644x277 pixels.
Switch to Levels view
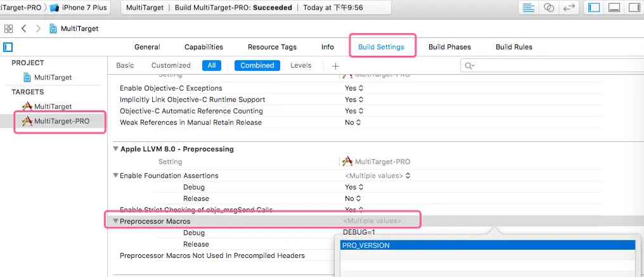300,65
